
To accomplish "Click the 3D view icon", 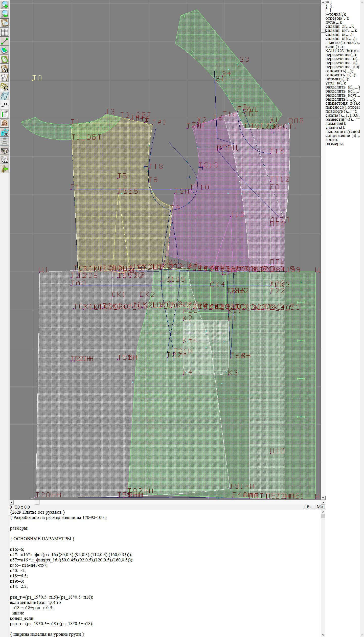I will point(5,132).
